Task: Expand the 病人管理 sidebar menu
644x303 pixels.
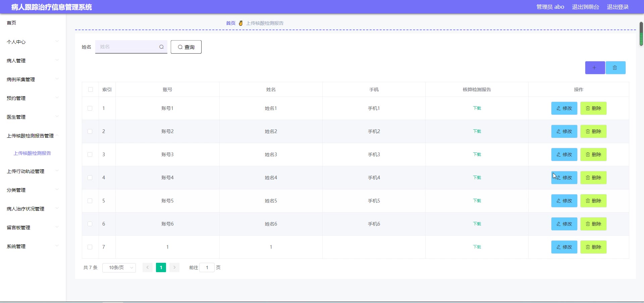Action: (x=33, y=61)
